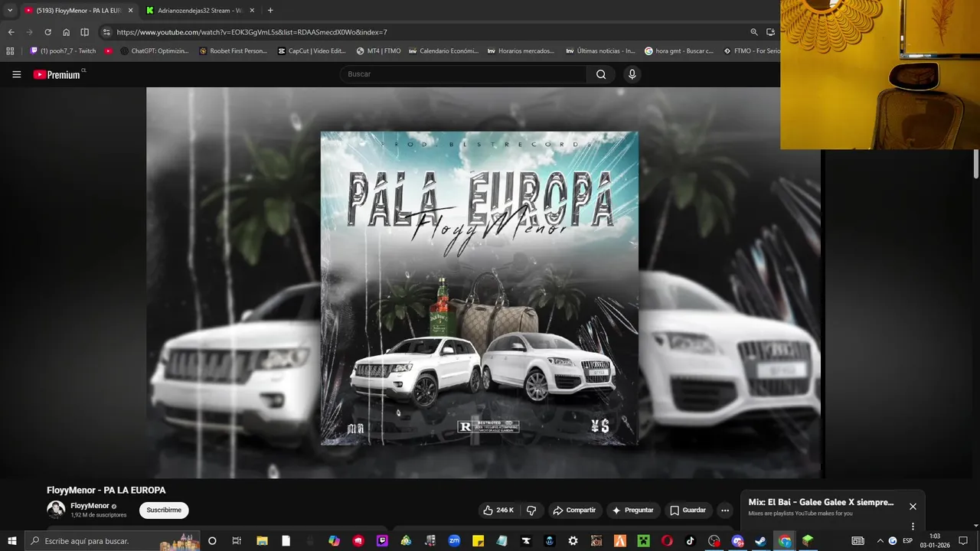Screen dimensions: 980x551
Task: Open hora gmt - Buscar bookmark
Action: point(680,51)
